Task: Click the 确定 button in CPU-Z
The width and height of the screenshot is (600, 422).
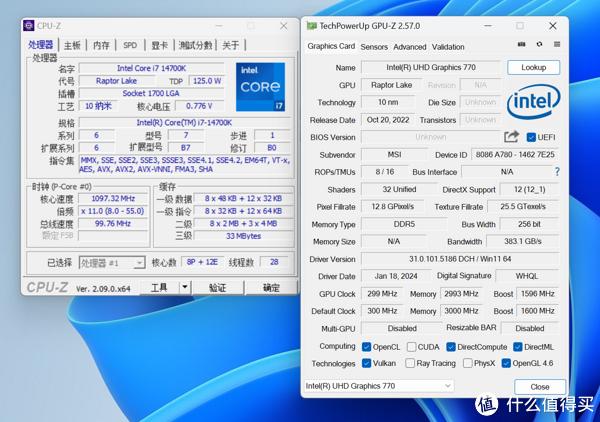Action: tap(271, 287)
